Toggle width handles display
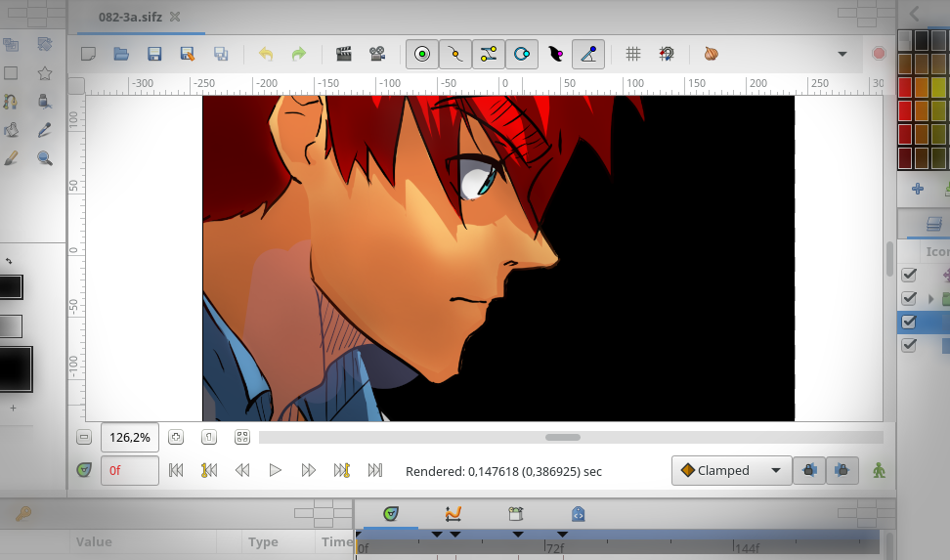Screen dimensions: 950x560 [555, 54]
